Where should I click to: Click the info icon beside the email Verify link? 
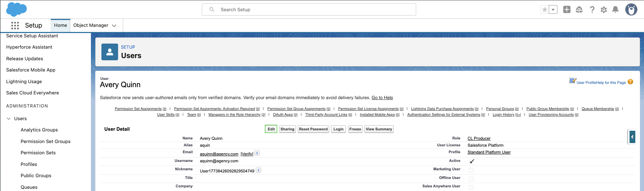(257, 153)
